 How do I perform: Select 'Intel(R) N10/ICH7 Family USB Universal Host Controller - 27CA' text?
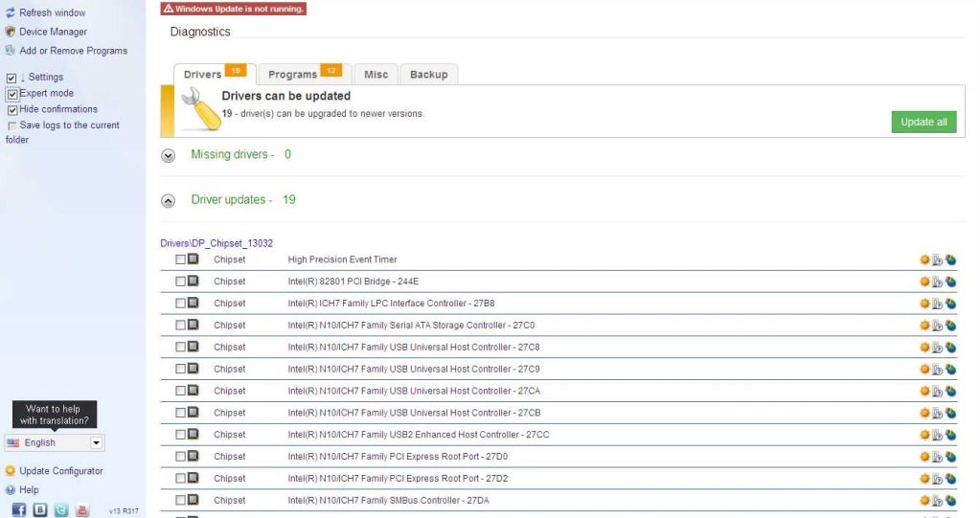[414, 391]
